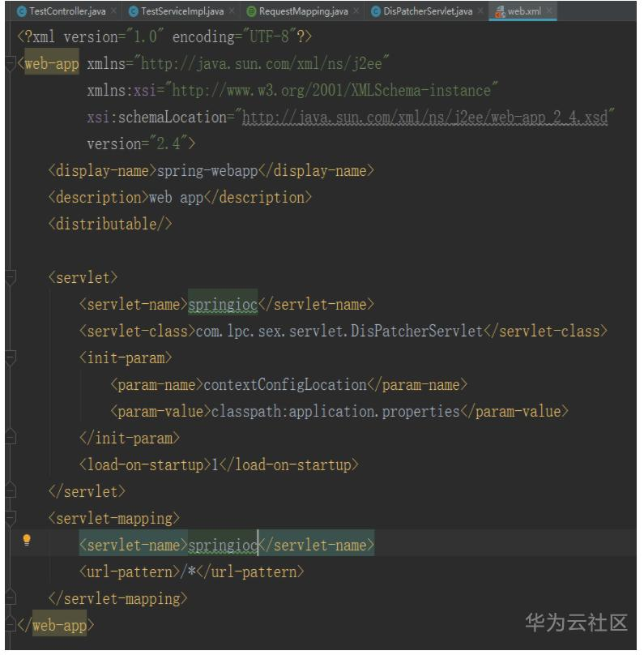
Task: Click the xmlns:xsi XMLSchema-instance value
Action: [331, 91]
